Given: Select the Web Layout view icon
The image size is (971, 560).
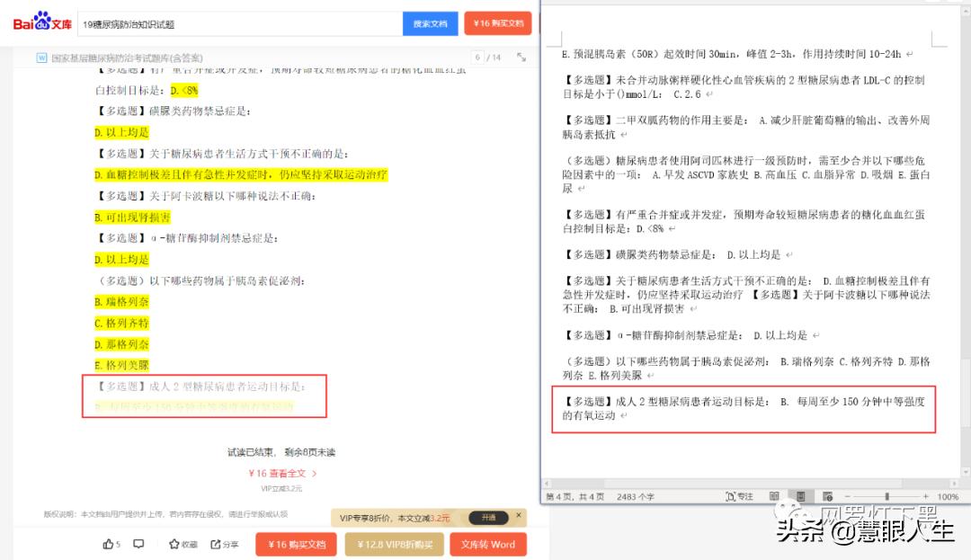Looking at the screenshot, I should pyautogui.click(x=827, y=494).
